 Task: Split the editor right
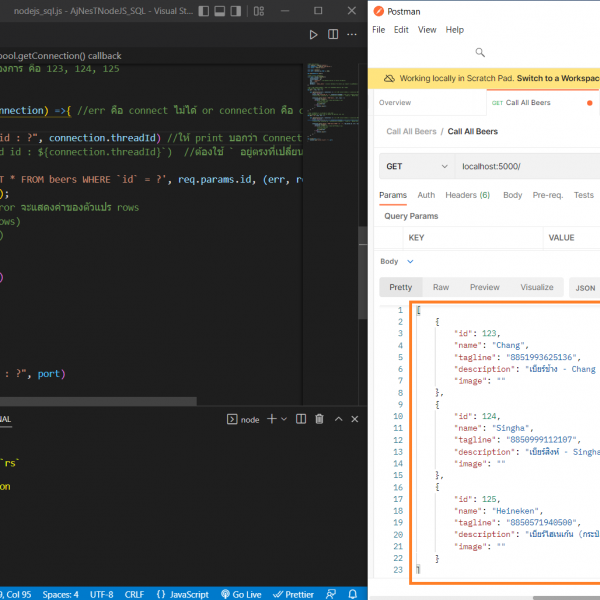[x=334, y=34]
